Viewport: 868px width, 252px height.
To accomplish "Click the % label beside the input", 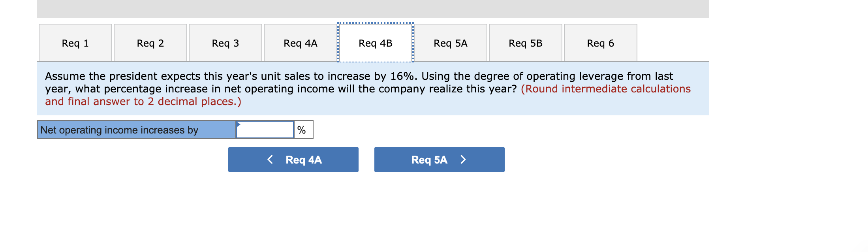I will pos(302,129).
